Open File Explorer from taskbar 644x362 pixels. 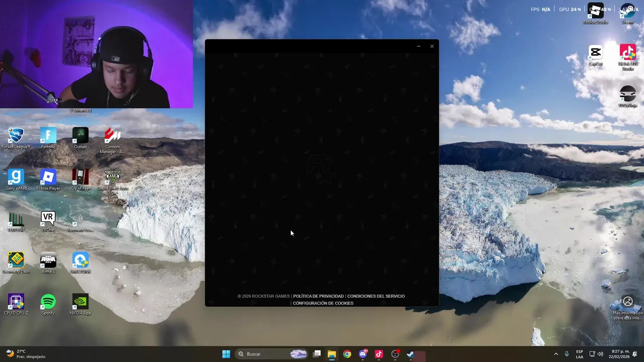[332, 354]
